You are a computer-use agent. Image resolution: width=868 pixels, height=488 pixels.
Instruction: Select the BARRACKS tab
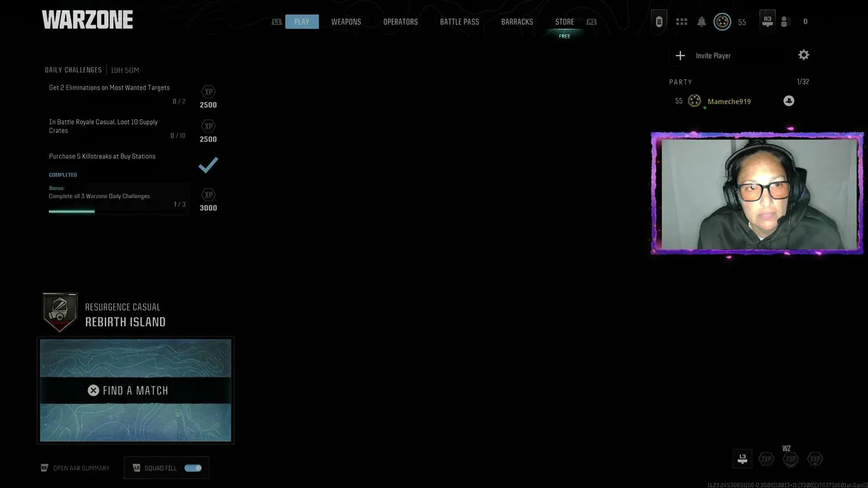click(x=517, y=22)
